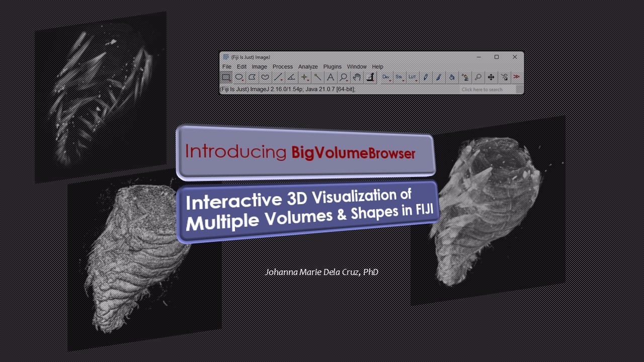Select the Flood Fill bucket tool

[x=452, y=77]
